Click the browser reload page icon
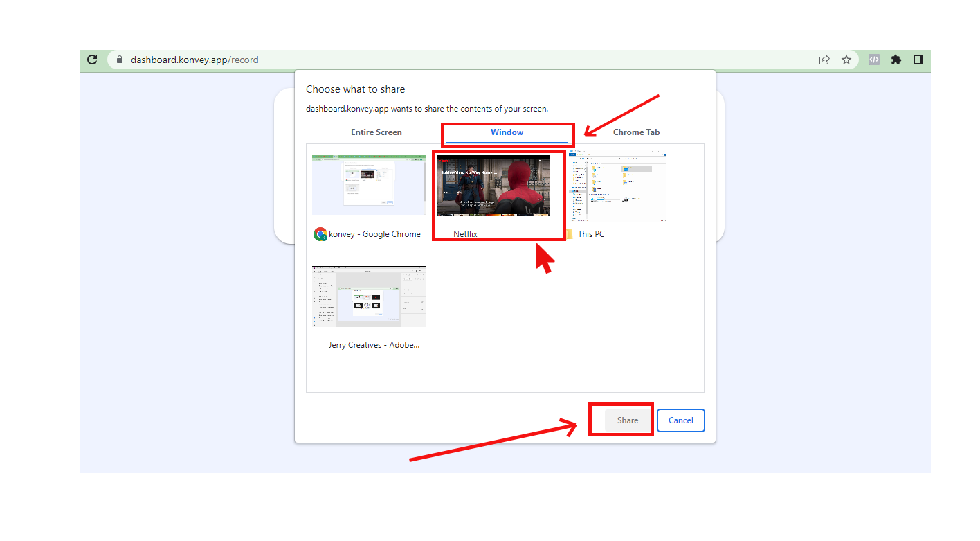The height and width of the screenshot is (541, 980). tap(92, 60)
